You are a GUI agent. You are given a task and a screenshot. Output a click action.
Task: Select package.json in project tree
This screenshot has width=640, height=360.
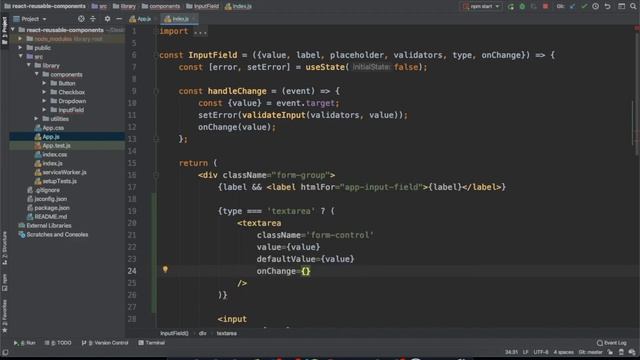click(52, 208)
